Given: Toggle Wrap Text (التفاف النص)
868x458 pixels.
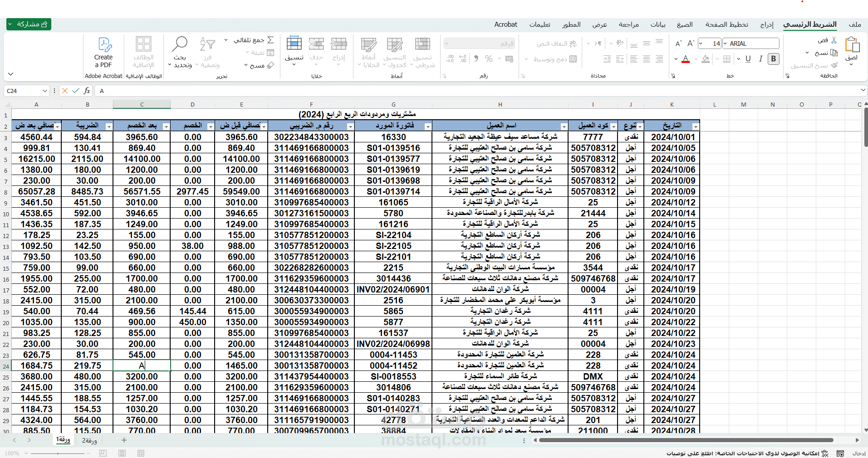Looking at the screenshot, I should [557, 44].
